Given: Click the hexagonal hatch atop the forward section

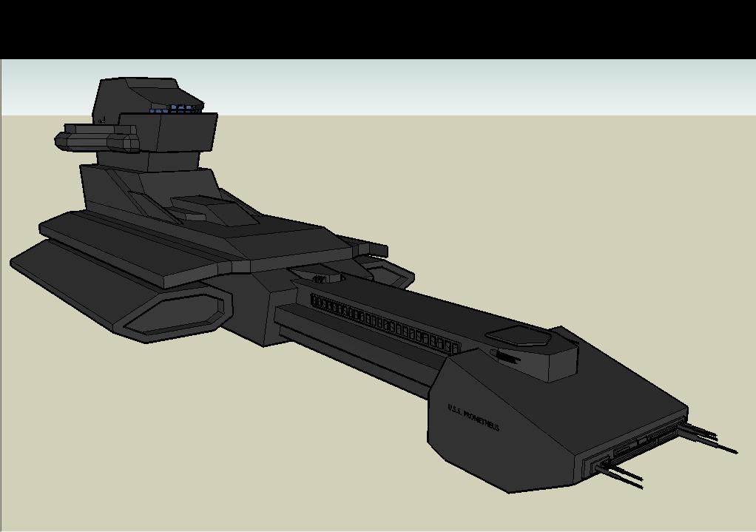Looking at the screenshot, I should click(x=522, y=336).
